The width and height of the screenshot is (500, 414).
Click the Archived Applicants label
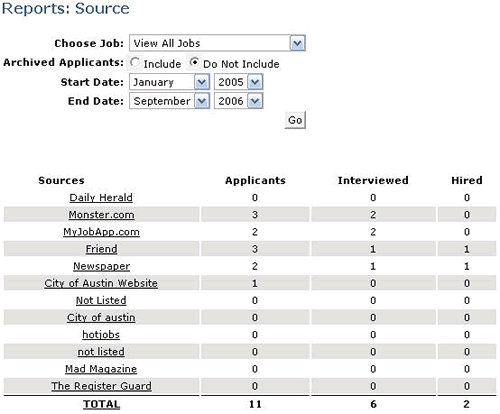(64, 62)
